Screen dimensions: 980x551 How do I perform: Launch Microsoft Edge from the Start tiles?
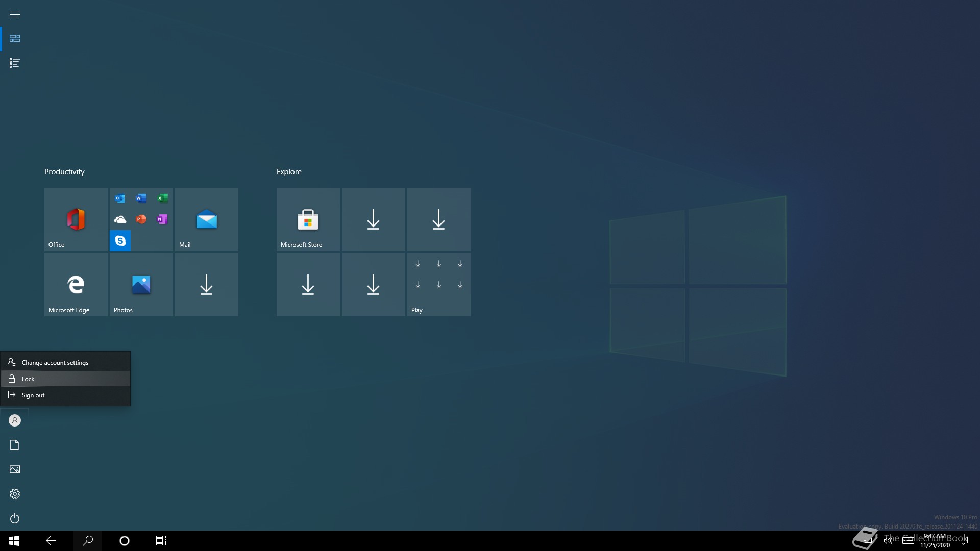(x=76, y=285)
